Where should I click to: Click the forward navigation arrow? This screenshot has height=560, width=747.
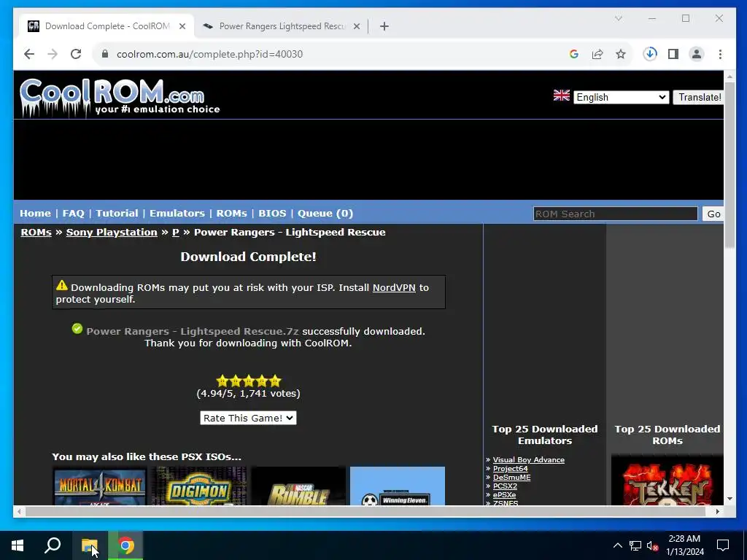(x=53, y=54)
